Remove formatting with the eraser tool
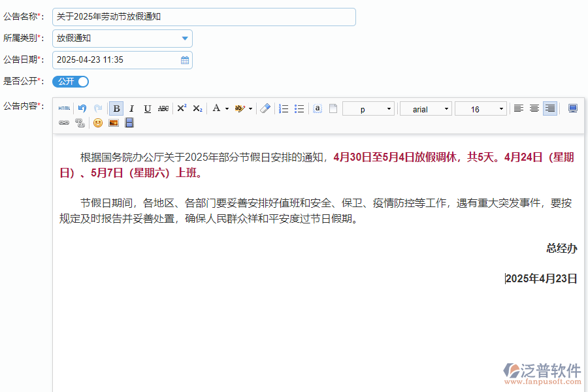This screenshot has width=588, height=392. point(265,108)
